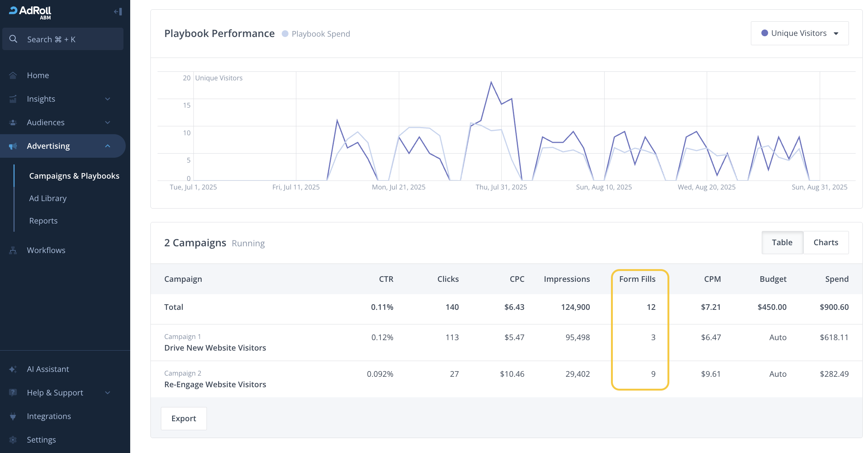Toggle Playbook Spend legend series
Image resolution: width=868 pixels, height=453 pixels.
[x=316, y=34]
